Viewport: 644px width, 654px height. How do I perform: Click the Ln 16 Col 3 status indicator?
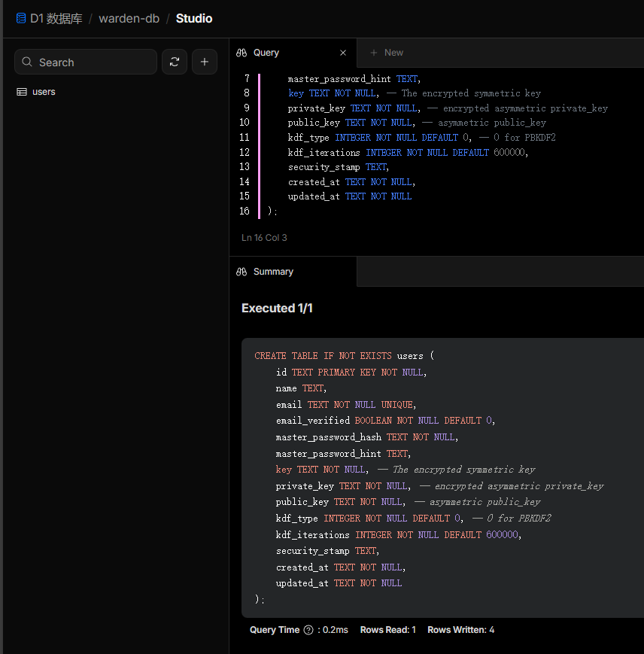pyautogui.click(x=264, y=238)
